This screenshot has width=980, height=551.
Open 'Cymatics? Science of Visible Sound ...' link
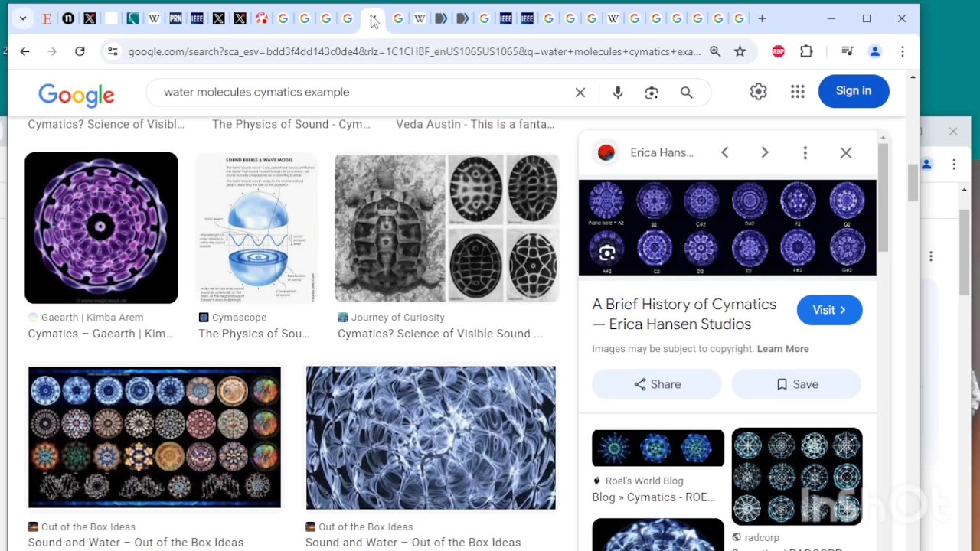click(x=440, y=334)
